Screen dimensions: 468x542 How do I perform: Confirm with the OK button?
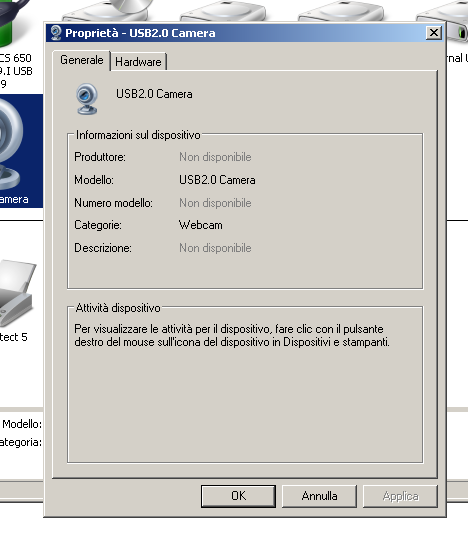pos(238,496)
